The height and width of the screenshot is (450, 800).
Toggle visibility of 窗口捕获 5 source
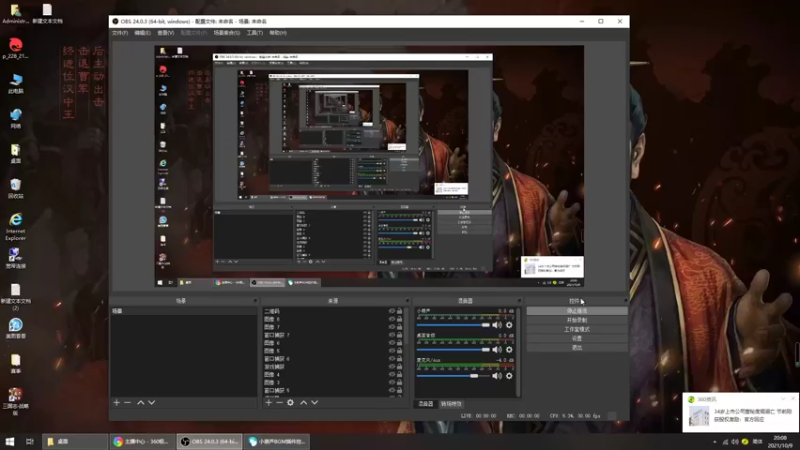[x=391, y=390]
